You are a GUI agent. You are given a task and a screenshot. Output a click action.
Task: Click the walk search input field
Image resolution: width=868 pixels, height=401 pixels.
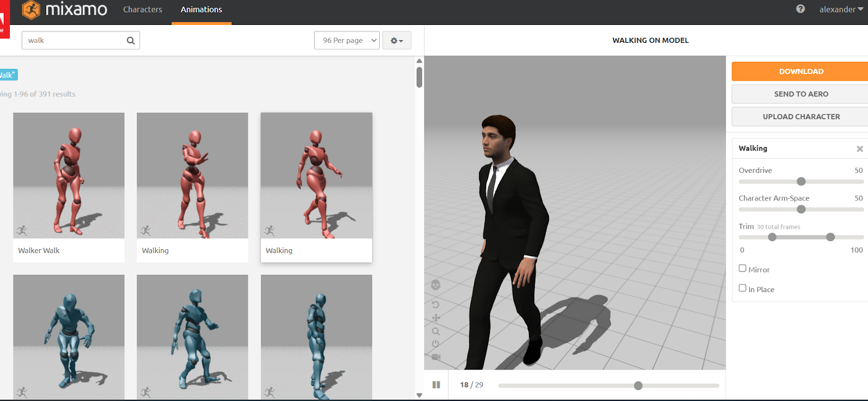click(x=81, y=40)
